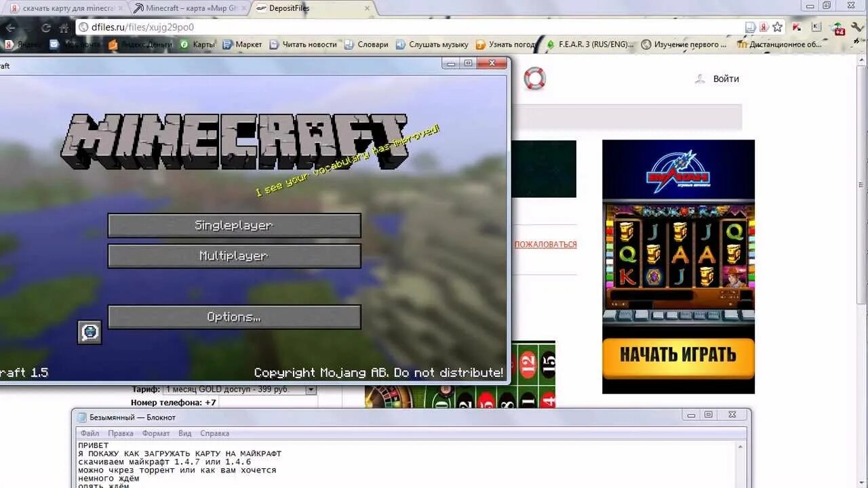Screen dimensions: 868x488
Task: Open the browser home page
Action: click(x=64, y=28)
